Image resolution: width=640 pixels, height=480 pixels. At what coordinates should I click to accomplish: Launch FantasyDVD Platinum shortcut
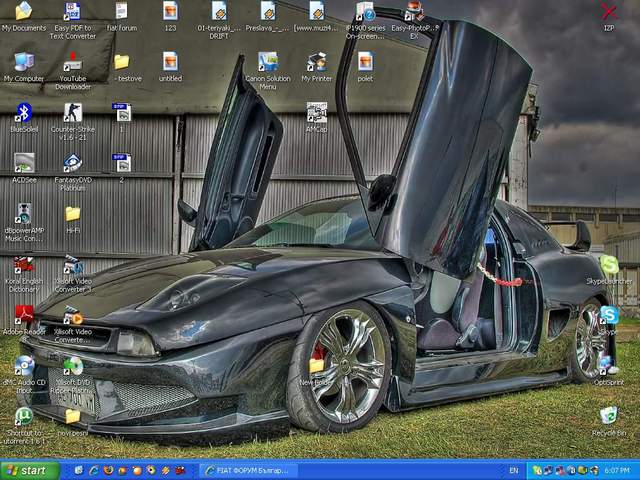(72, 163)
